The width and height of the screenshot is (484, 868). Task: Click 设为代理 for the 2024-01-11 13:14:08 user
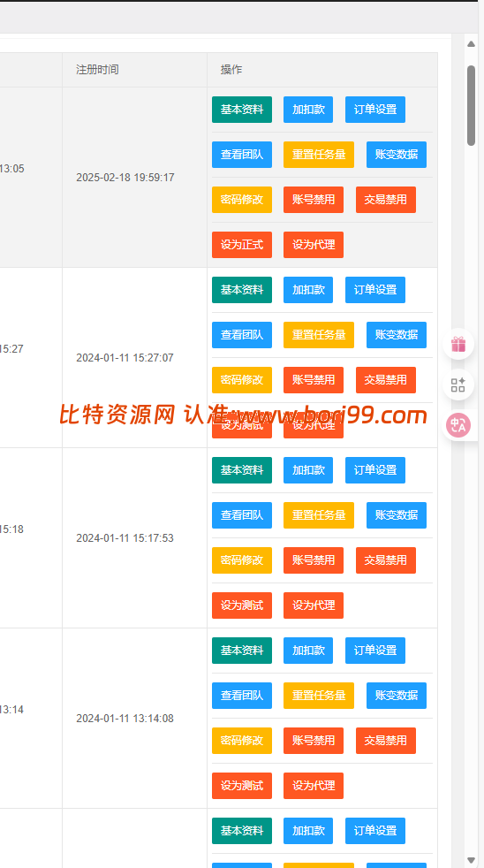[x=313, y=786]
